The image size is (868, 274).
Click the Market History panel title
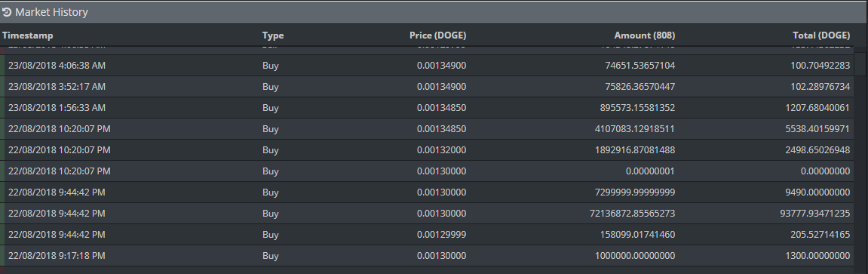point(51,11)
